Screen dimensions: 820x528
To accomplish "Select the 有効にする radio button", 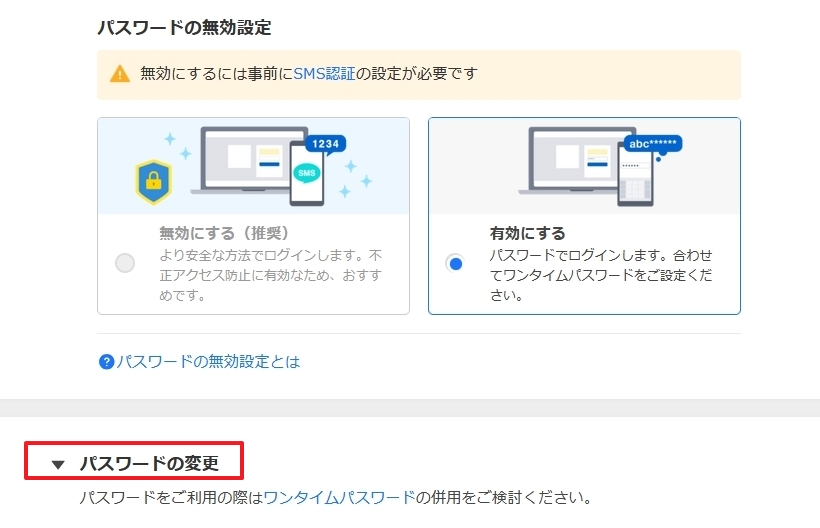I will 456,264.
